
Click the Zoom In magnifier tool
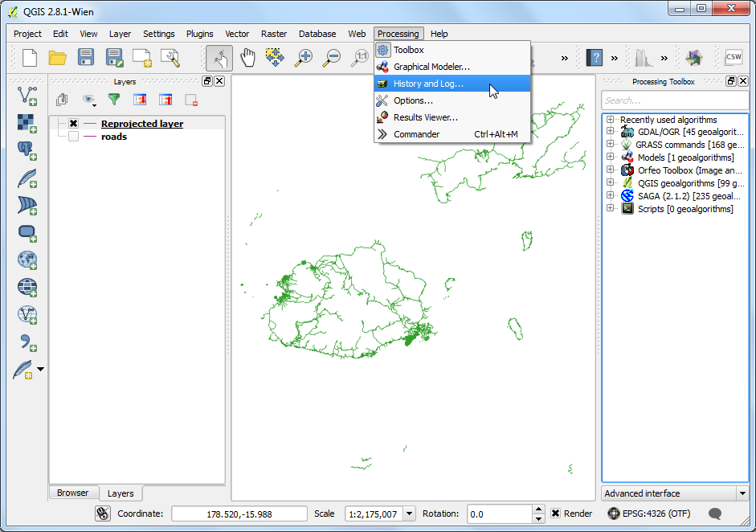[304, 57]
